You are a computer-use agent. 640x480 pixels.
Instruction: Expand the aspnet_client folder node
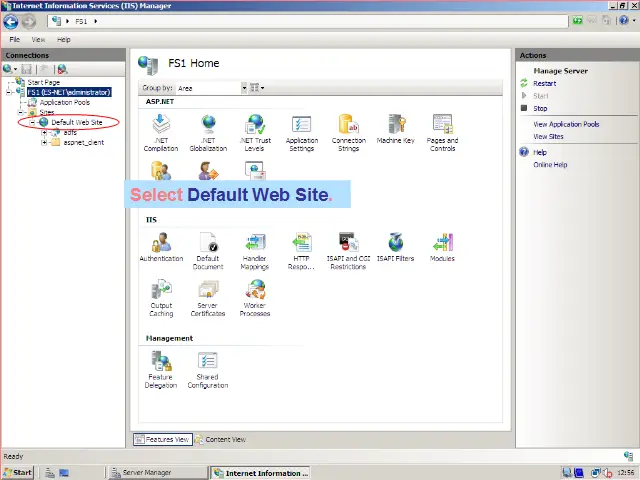tap(44, 142)
